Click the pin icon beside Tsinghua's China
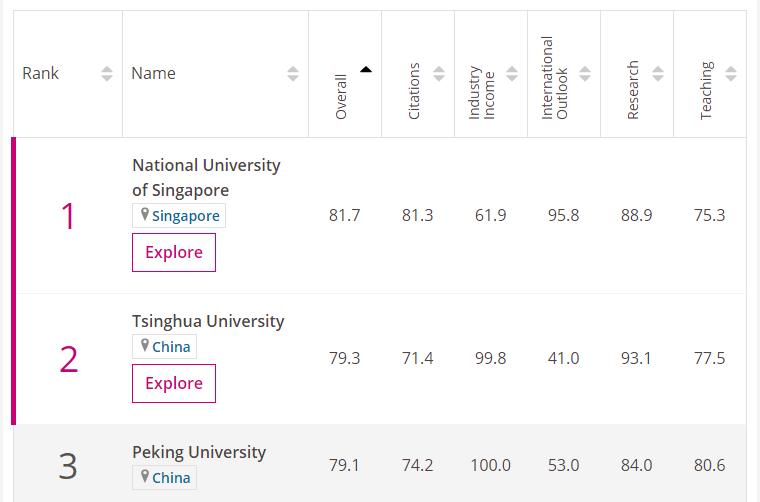760x502 pixels. [x=145, y=346]
